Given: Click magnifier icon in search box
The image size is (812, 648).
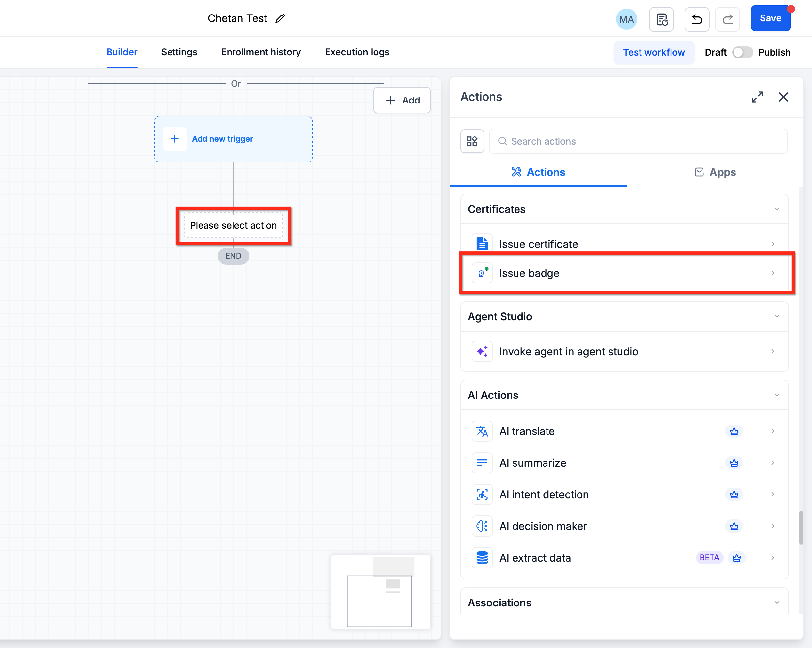Looking at the screenshot, I should click(502, 141).
